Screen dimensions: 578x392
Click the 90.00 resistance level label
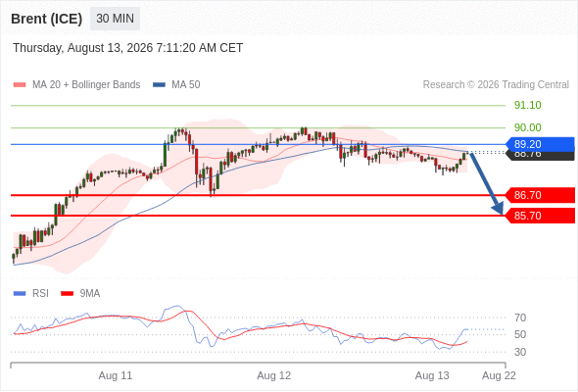click(x=527, y=127)
